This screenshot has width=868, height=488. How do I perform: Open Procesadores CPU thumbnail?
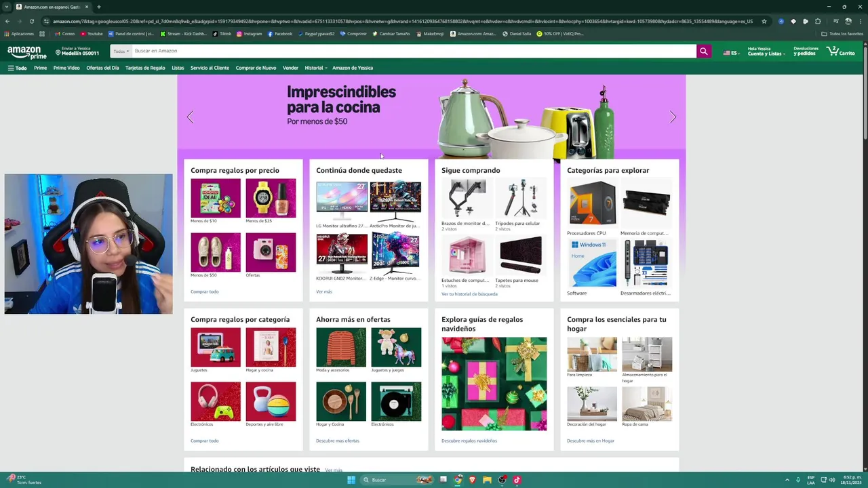[592, 203]
